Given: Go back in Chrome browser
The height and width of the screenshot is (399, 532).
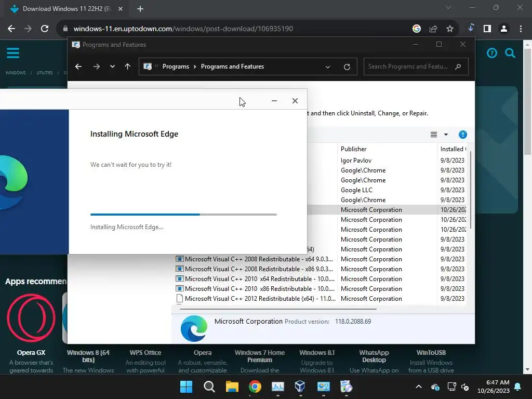Looking at the screenshot, I should point(11,29).
